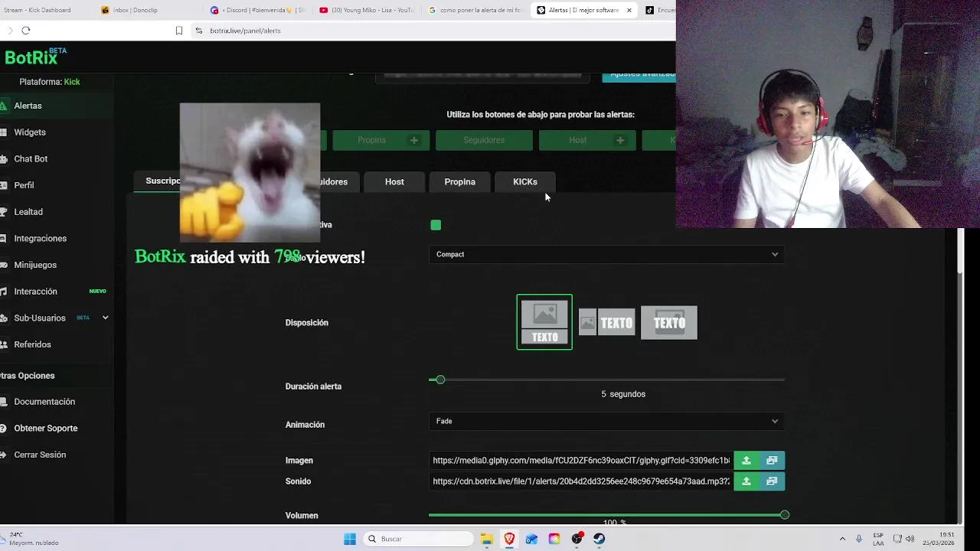Open Perfil in the sidebar

coord(24,185)
